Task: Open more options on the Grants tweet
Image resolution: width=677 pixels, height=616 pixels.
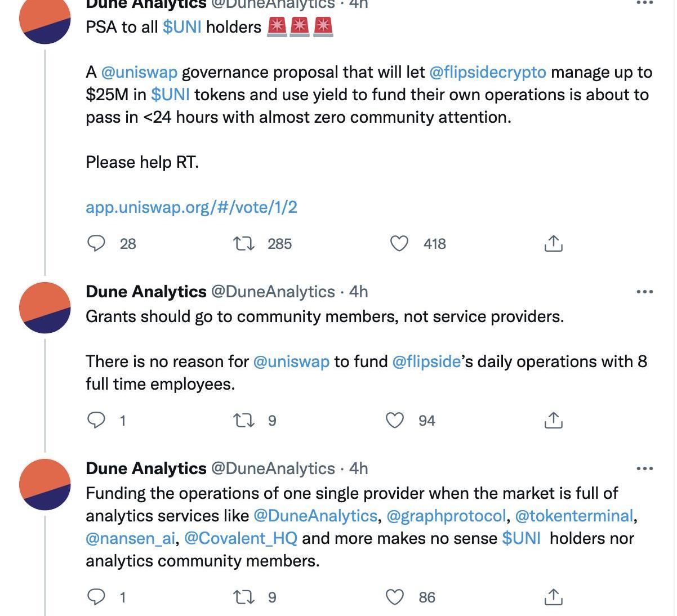Action: pos(644,292)
